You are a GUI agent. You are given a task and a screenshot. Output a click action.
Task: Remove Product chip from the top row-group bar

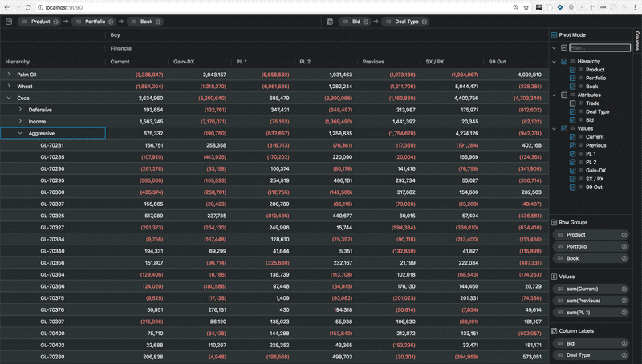[55, 22]
